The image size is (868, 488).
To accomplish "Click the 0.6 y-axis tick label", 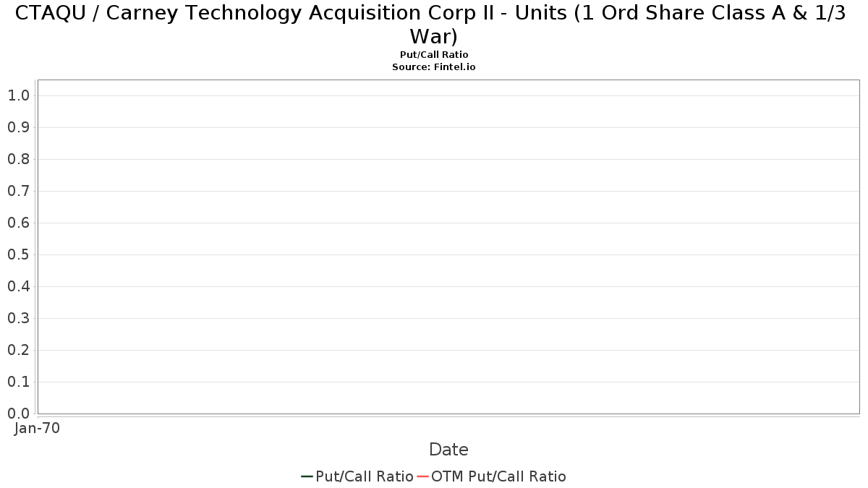I will 18,223.
